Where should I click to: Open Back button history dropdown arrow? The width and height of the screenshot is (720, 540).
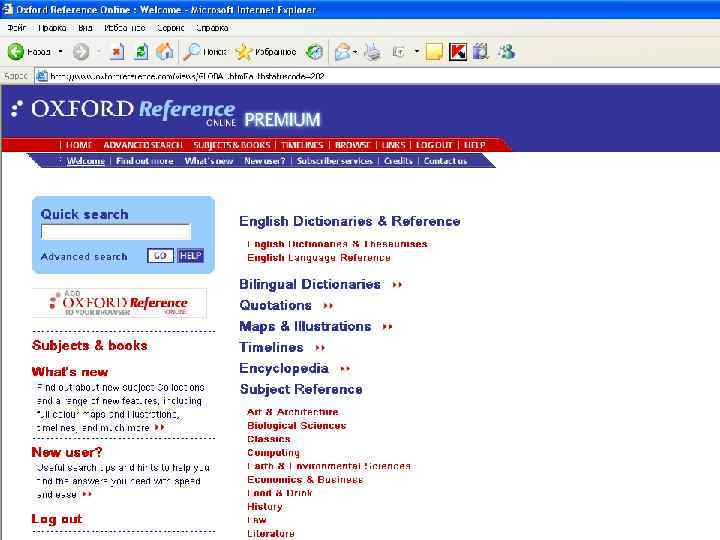click(x=61, y=51)
